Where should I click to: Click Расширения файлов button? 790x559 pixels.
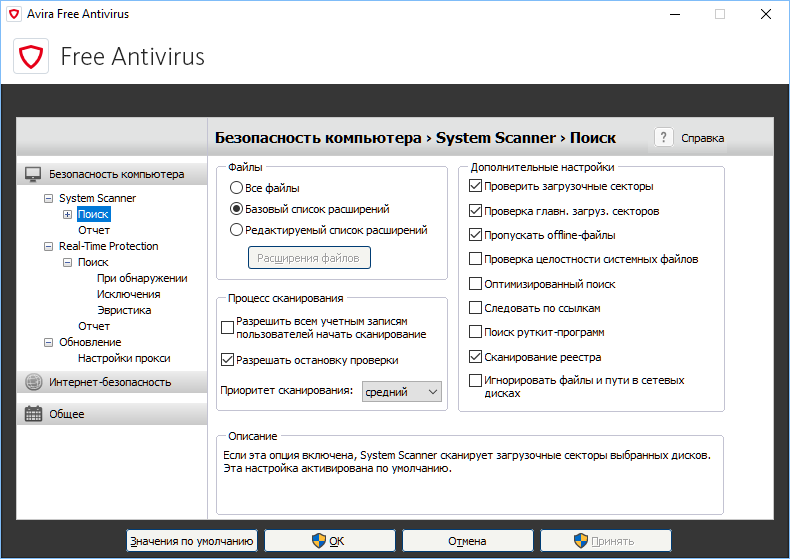click(309, 258)
